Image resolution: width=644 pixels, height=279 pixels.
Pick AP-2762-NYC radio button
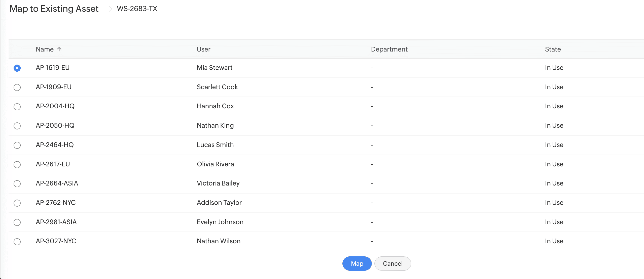[17, 203]
